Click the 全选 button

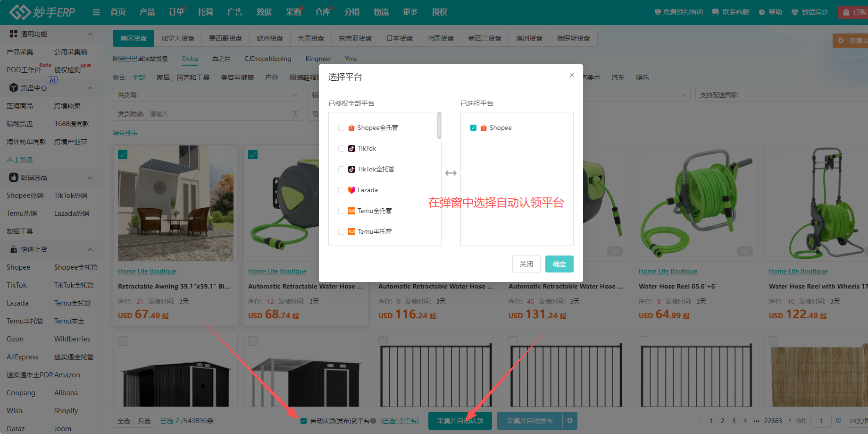point(124,421)
